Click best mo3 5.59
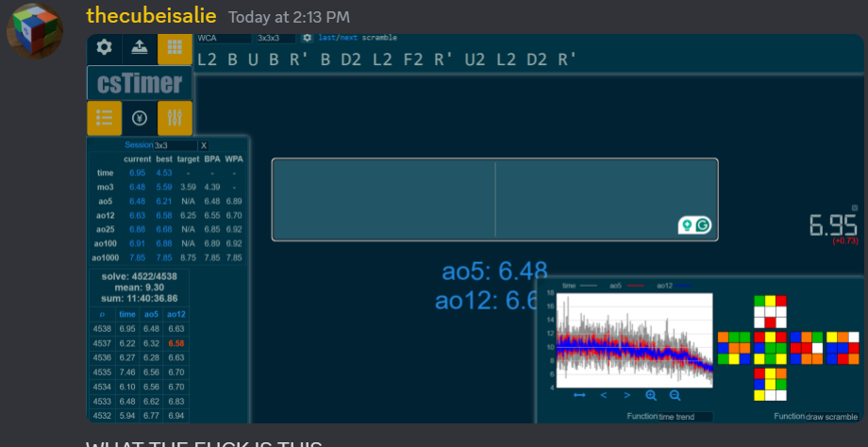This screenshot has height=447, width=868. (x=164, y=188)
